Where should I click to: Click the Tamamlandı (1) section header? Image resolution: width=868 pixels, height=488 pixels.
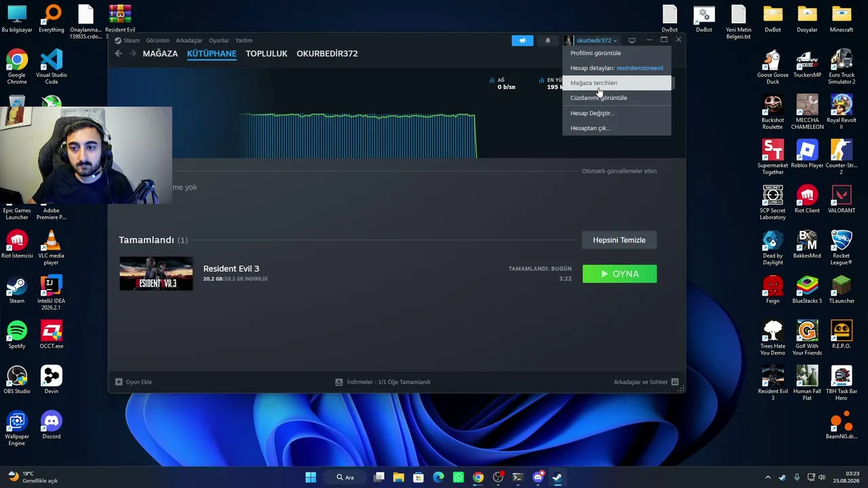coord(153,240)
